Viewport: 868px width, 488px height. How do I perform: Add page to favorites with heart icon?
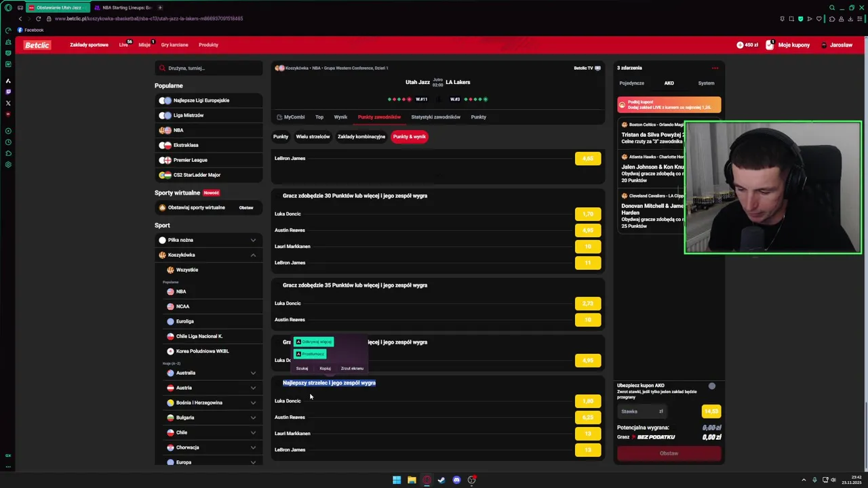pos(818,18)
